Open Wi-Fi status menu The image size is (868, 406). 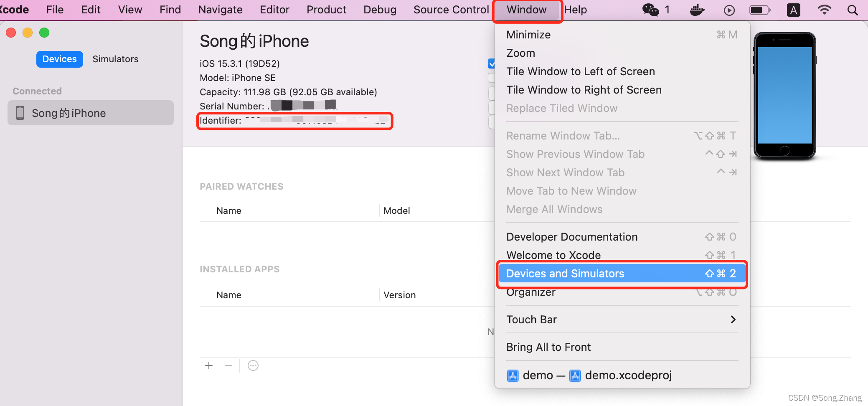824,10
